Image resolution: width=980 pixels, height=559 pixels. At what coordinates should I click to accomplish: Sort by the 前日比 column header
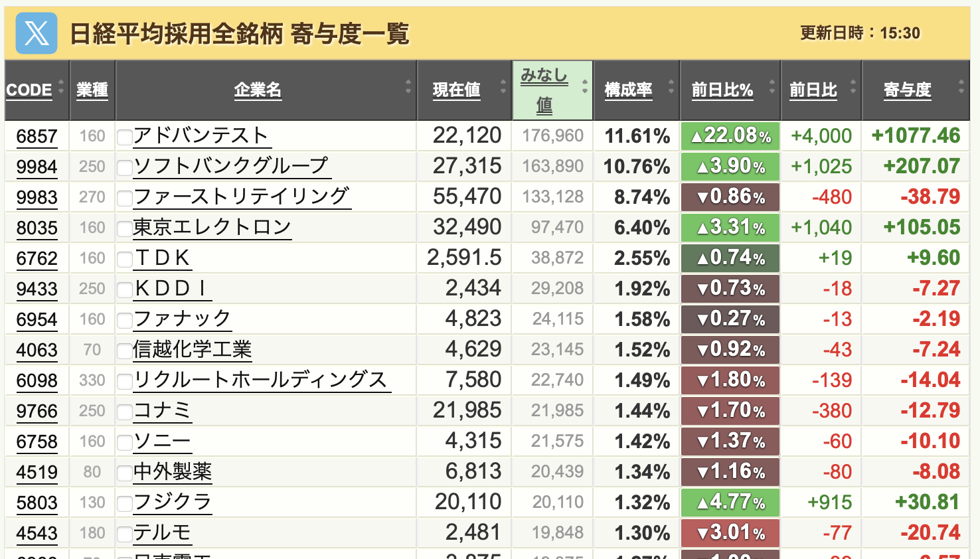point(813,90)
